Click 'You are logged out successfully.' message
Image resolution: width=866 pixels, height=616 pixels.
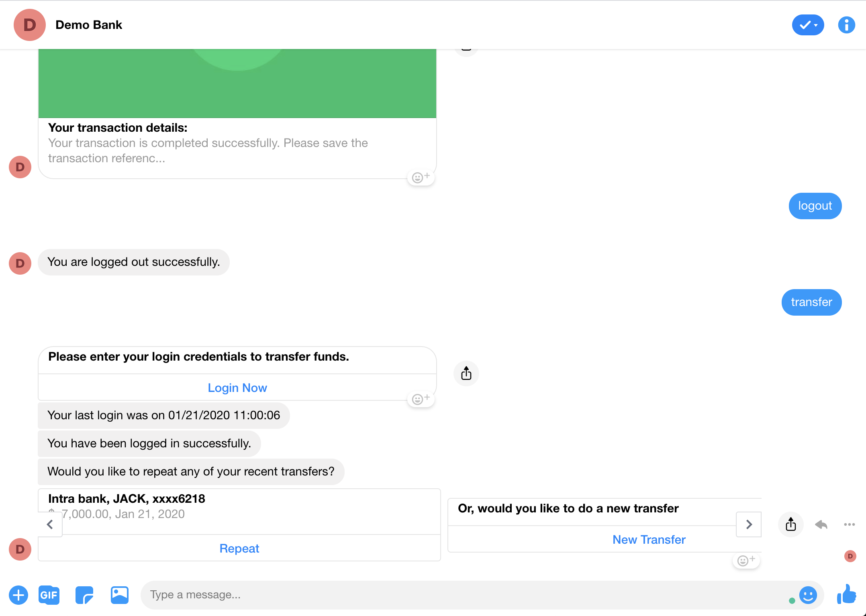(134, 262)
